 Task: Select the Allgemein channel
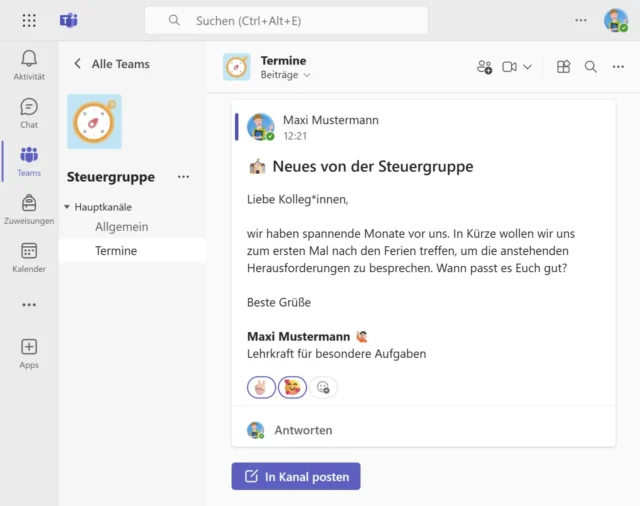click(x=122, y=227)
